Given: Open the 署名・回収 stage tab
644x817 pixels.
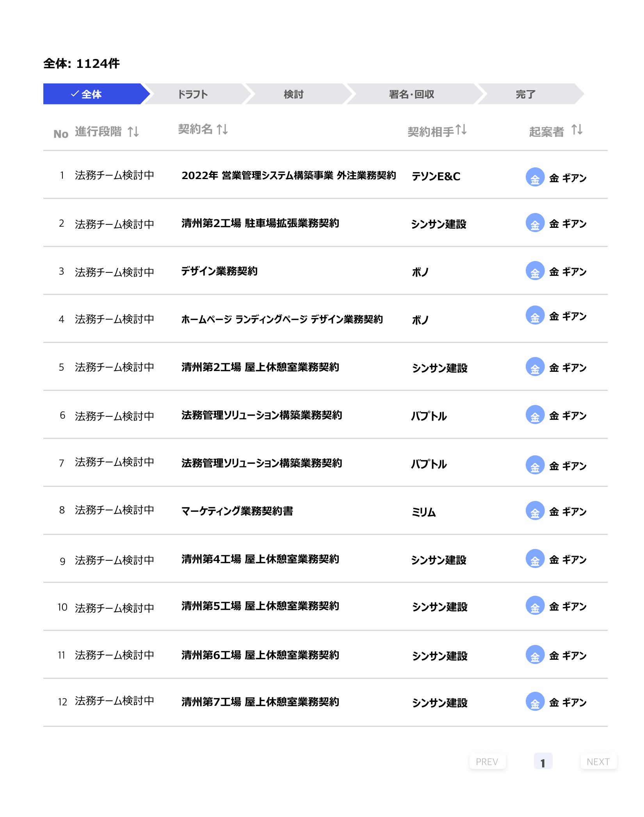Looking at the screenshot, I should point(409,94).
